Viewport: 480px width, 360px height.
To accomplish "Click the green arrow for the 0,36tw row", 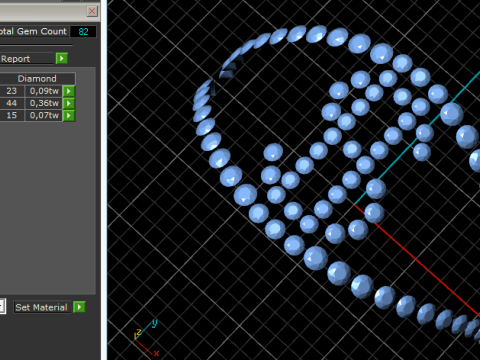I will pyautogui.click(x=69, y=103).
